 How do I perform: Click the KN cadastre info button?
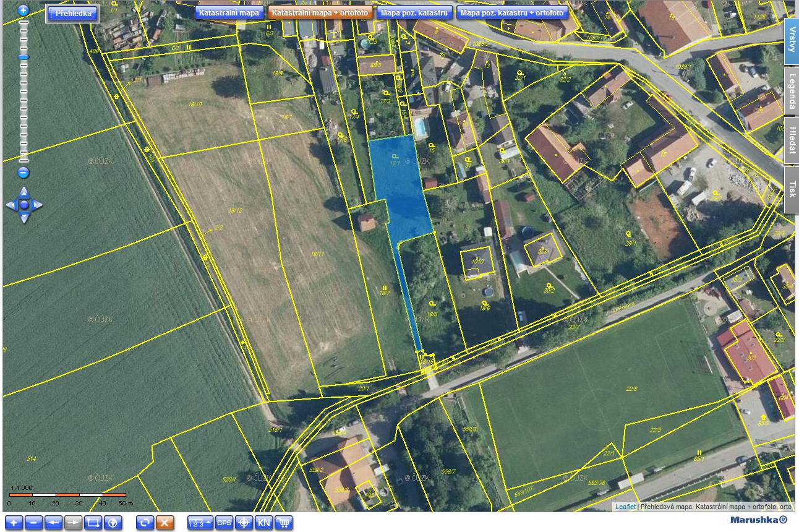pyautogui.click(x=264, y=523)
